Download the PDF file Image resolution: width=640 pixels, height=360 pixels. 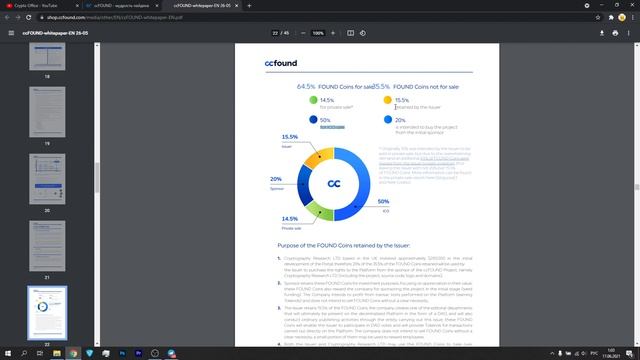pyautogui.click(x=602, y=33)
